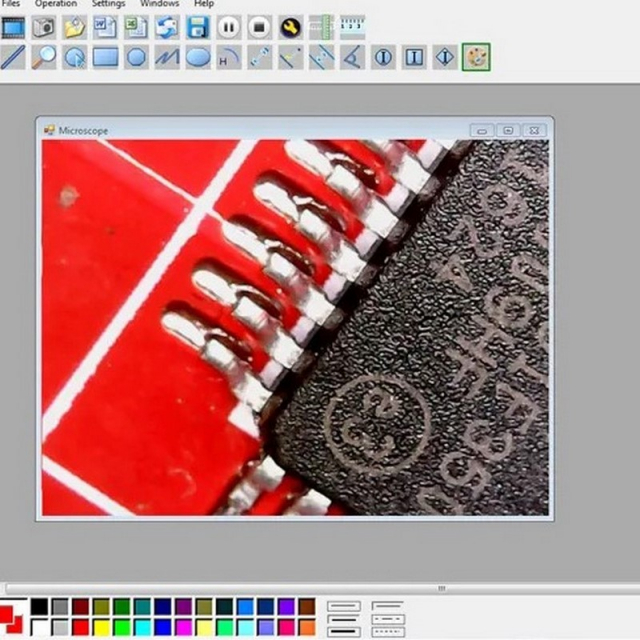The image size is (640, 640).
Task: Select the ellipse drawing tool
Action: point(198,57)
